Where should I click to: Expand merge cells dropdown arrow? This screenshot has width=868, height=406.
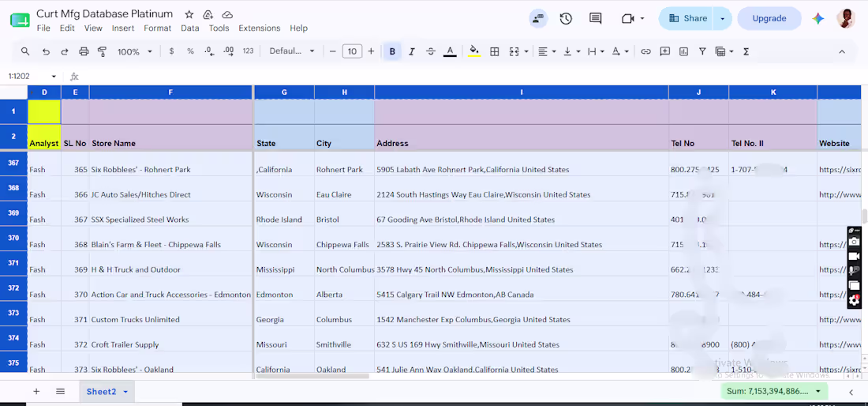click(x=526, y=51)
